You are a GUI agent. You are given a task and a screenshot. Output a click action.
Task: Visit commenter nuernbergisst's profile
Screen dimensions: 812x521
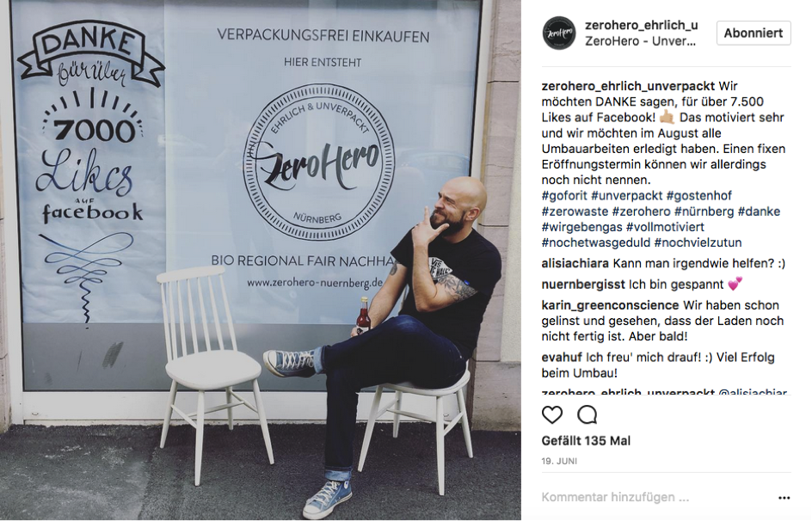pos(583,285)
